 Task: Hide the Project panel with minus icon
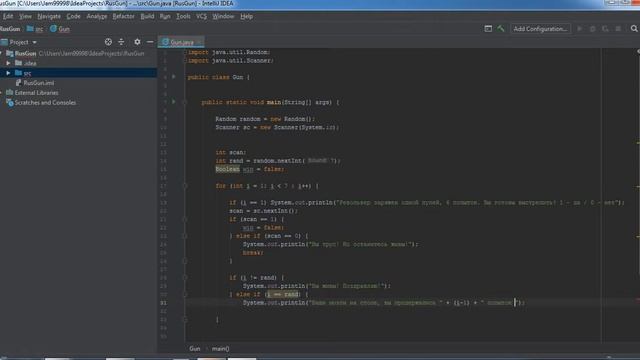click(x=150, y=42)
